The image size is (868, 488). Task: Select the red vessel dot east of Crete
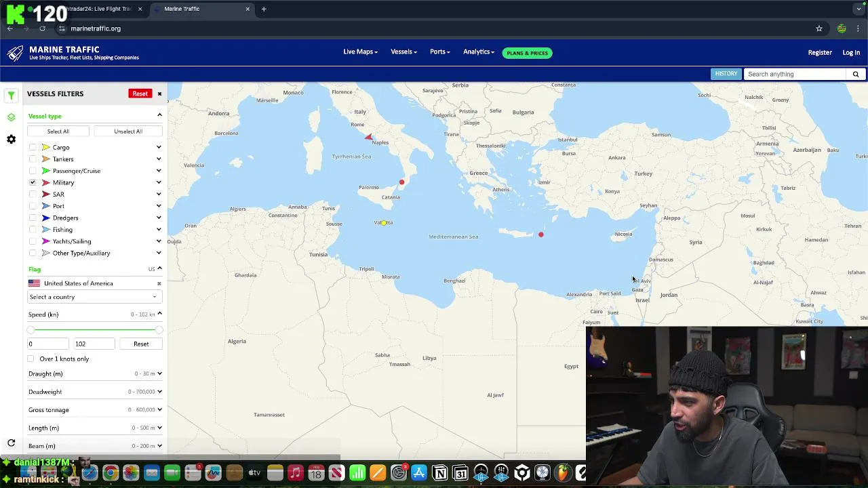540,235
